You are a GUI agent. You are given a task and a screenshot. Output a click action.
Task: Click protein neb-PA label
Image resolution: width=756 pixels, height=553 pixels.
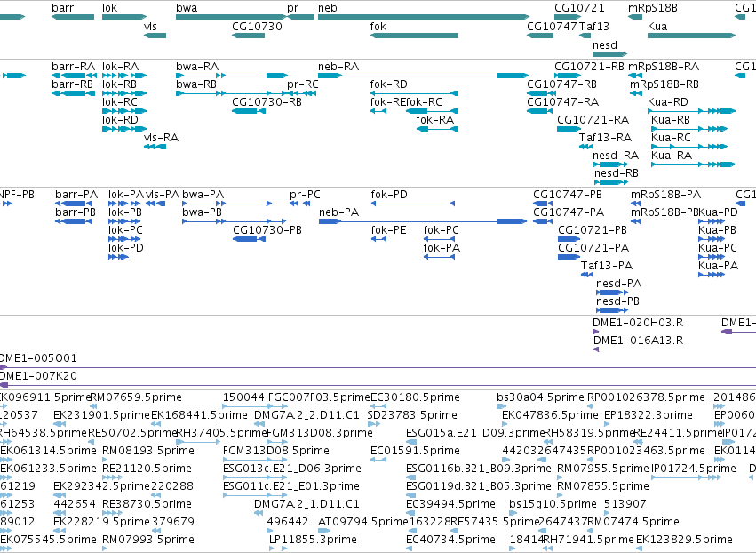pos(339,212)
